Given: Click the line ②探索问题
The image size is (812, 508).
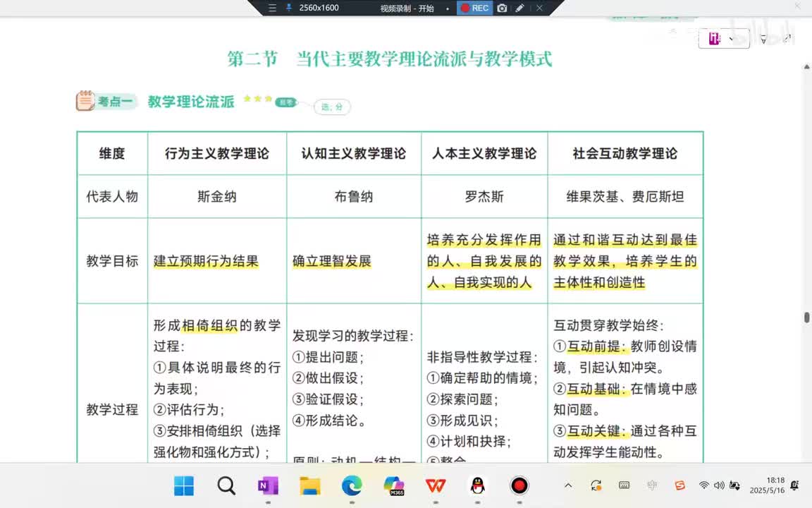Looking at the screenshot, I should point(462,399).
